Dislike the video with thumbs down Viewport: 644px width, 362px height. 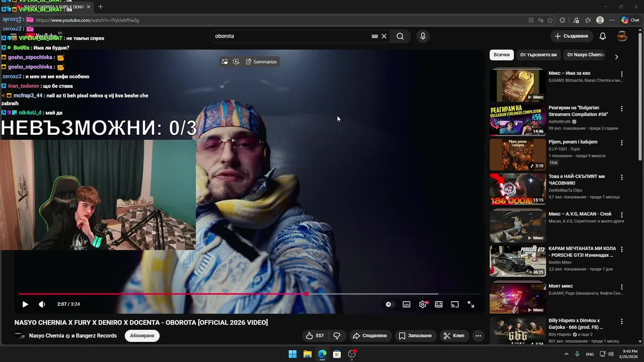337,335
